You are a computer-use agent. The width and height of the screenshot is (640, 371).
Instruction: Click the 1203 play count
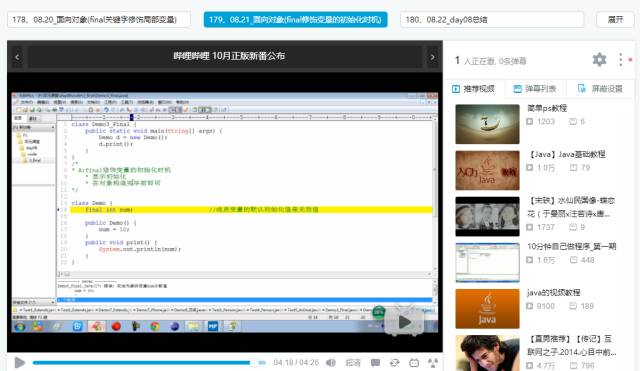[546, 122]
